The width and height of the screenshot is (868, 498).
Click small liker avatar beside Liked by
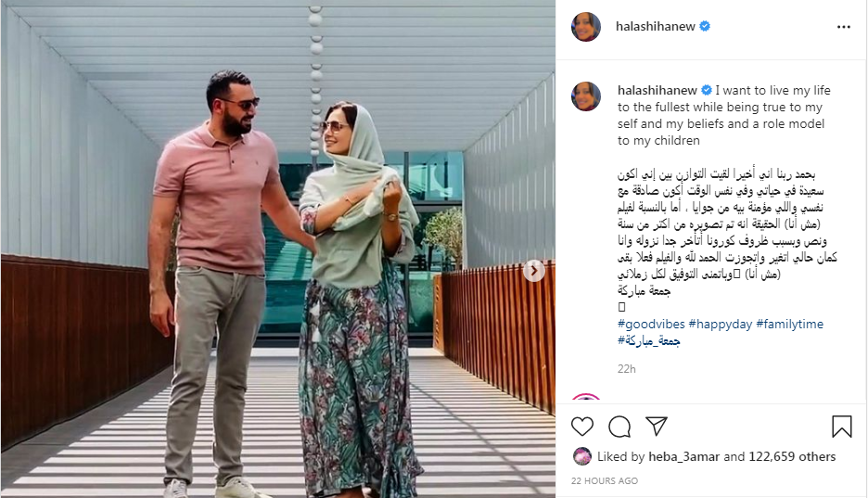tap(581, 456)
